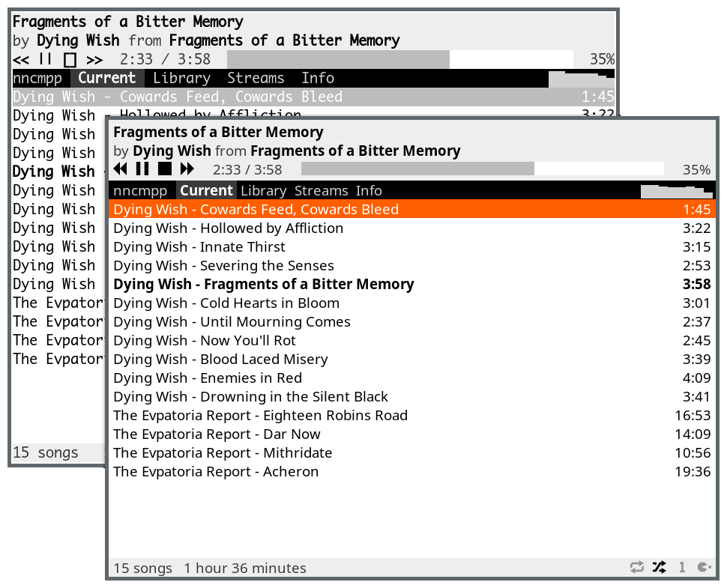Switch to Streams tab in front window
Screen dimensions: 727x588
pos(321,190)
